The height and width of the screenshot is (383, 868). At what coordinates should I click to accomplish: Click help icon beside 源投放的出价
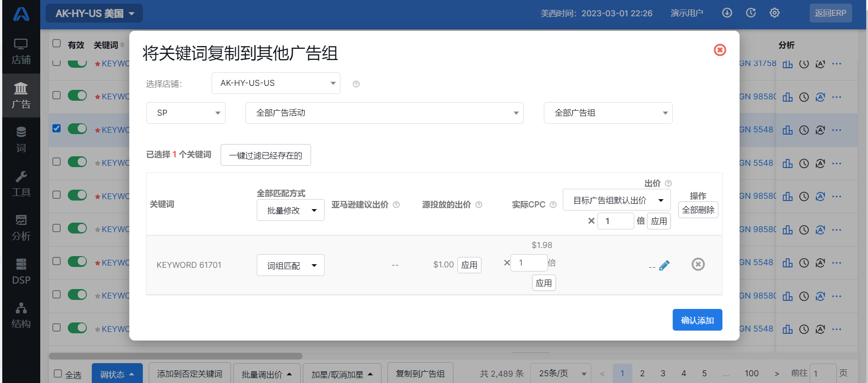tap(479, 205)
